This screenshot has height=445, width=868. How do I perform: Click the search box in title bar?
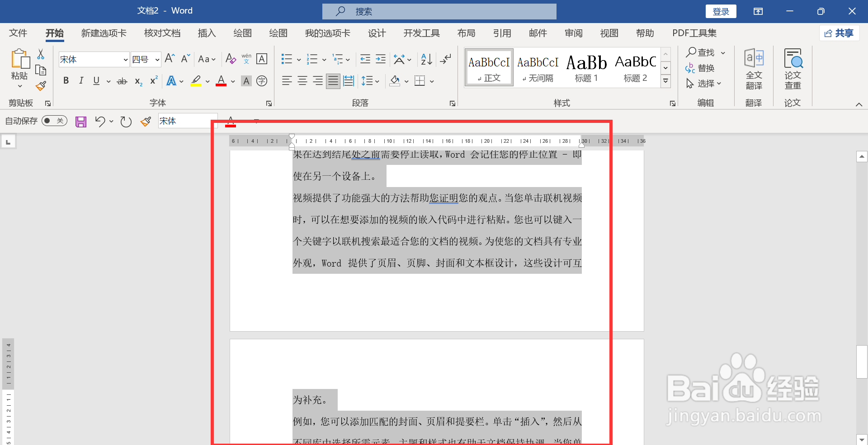439,11
